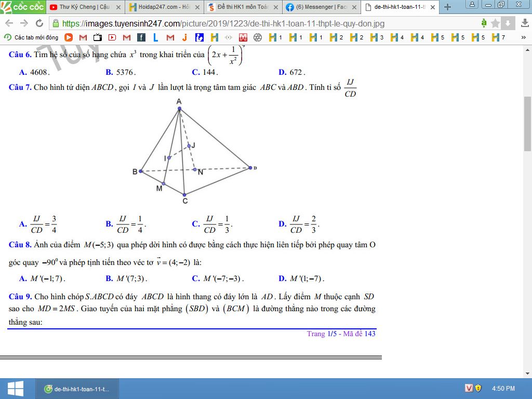Open the Windows Start button
The width and height of the screenshot is (532, 399).
(x=15, y=389)
